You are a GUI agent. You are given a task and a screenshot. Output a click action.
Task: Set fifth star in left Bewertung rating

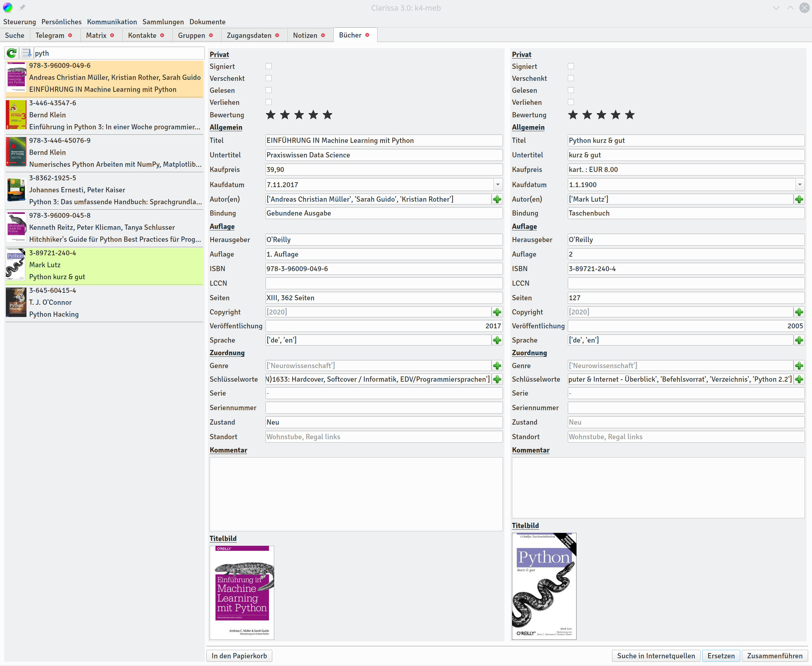tap(328, 115)
